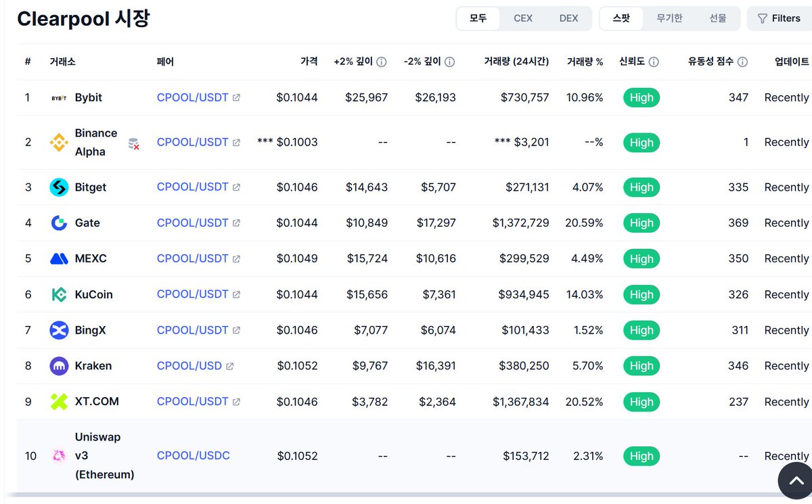Click KuCoin volume share 14.03%
This screenshot has height=504, width=812.
(x=585, y=294)
